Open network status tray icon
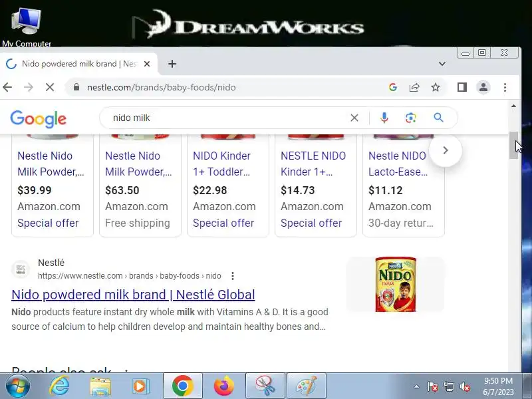 point(448,386)
